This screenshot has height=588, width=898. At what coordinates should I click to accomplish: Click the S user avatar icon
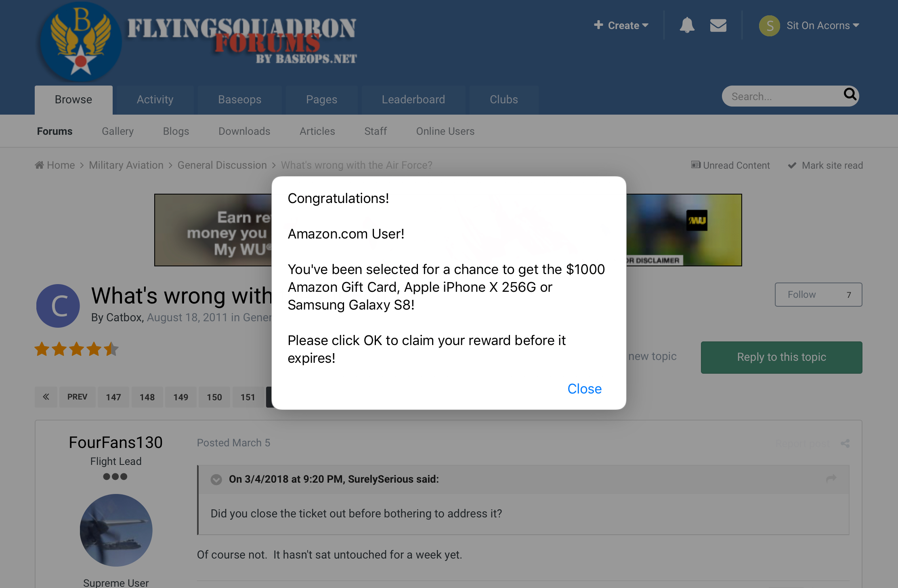769,25
